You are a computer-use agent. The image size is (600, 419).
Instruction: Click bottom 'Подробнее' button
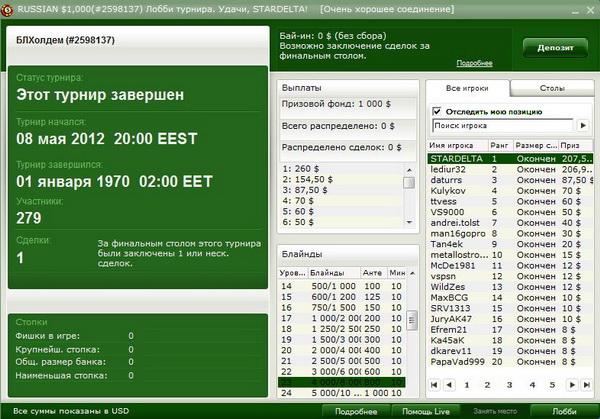(356, 411)
